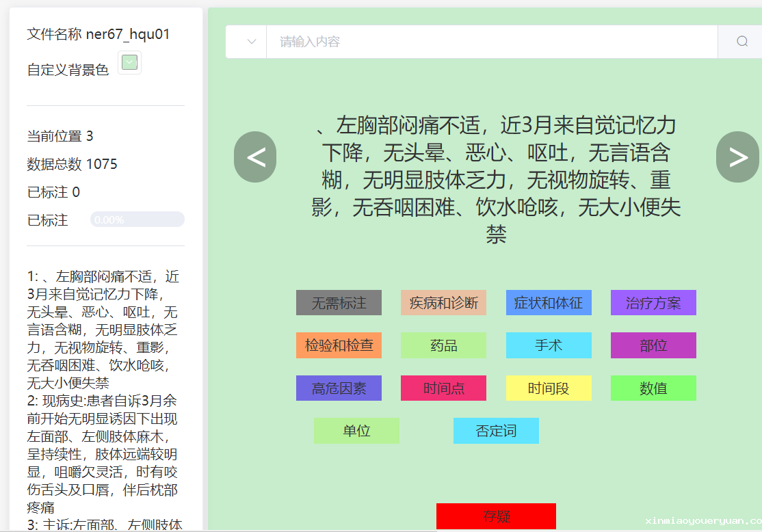Screen dimensions: 762x532
Task: Pick the 数值 label
Action: (653, 388)
